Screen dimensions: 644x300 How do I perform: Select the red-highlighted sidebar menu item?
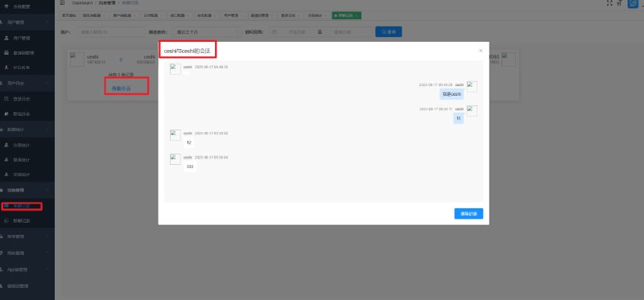pyautogui.click(x=22, y=206)
